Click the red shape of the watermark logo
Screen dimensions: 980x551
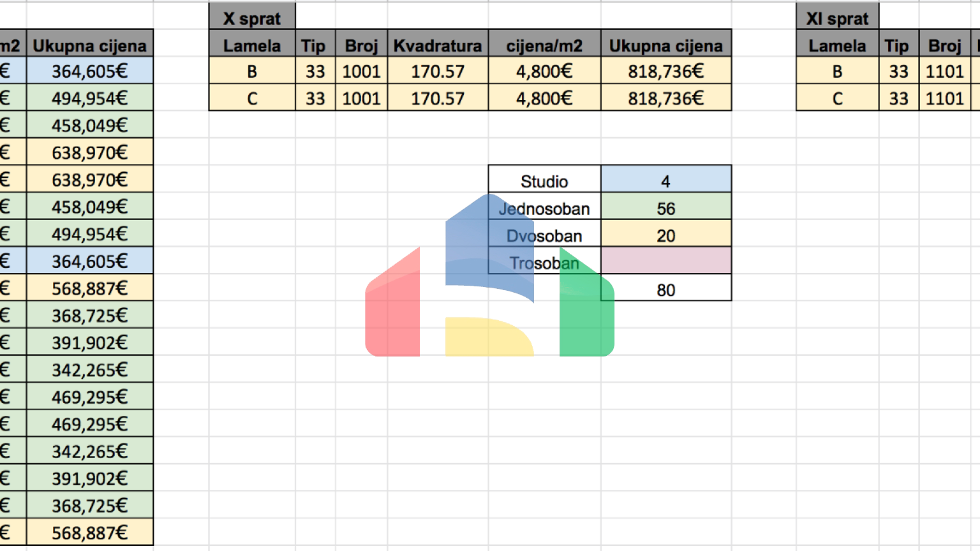pyautogui.click(x=392, y=312)
